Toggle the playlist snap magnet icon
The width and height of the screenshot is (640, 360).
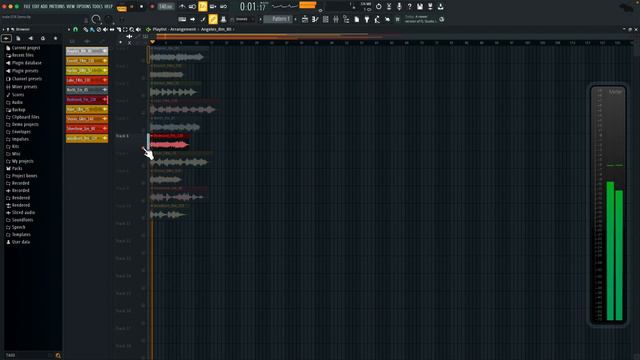[75, 29]
